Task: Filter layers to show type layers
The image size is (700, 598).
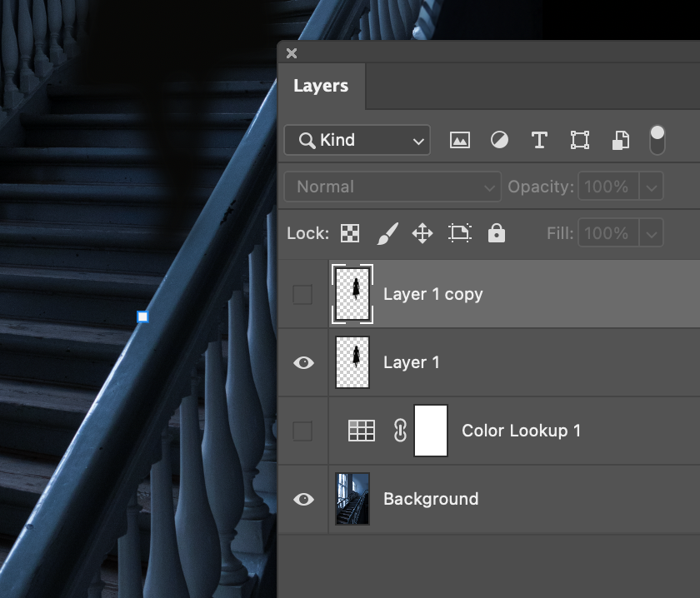Action: point(538,140)
